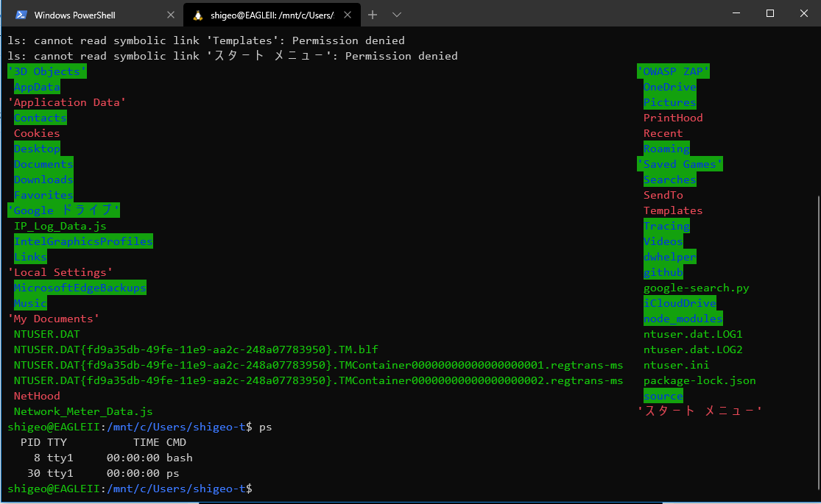Click the SendTo entry
821x504 pixels.
click(x=663, y=195)
